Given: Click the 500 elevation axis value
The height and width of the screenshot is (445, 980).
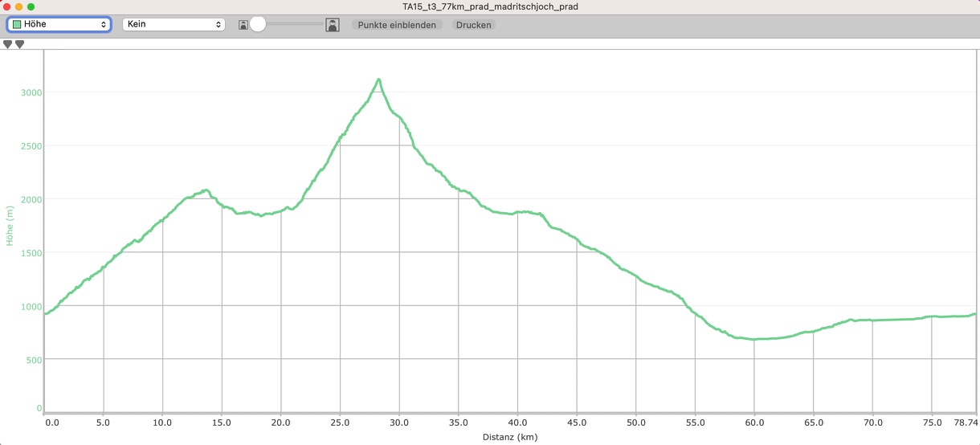Looking at the screenshot, I should point(34,360).
